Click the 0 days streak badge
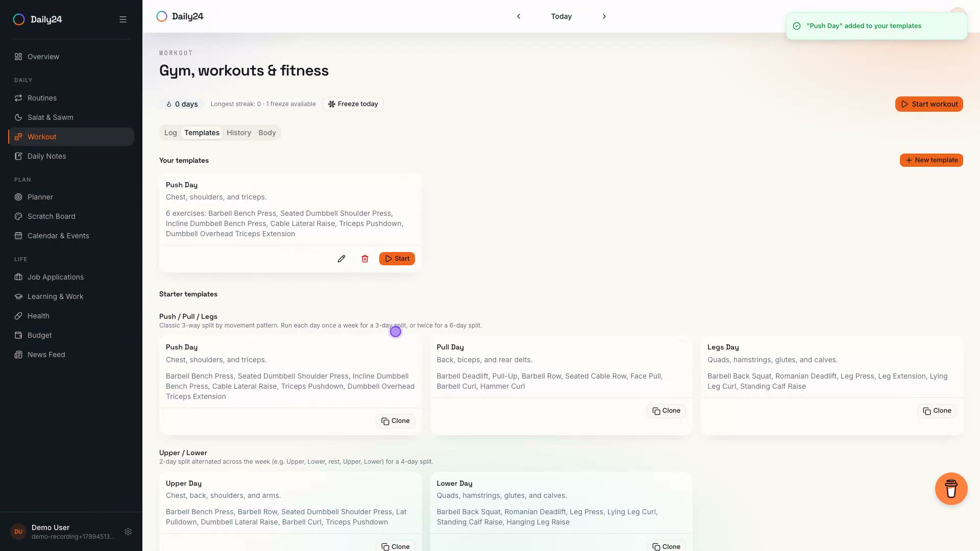 tap(182, 104)
